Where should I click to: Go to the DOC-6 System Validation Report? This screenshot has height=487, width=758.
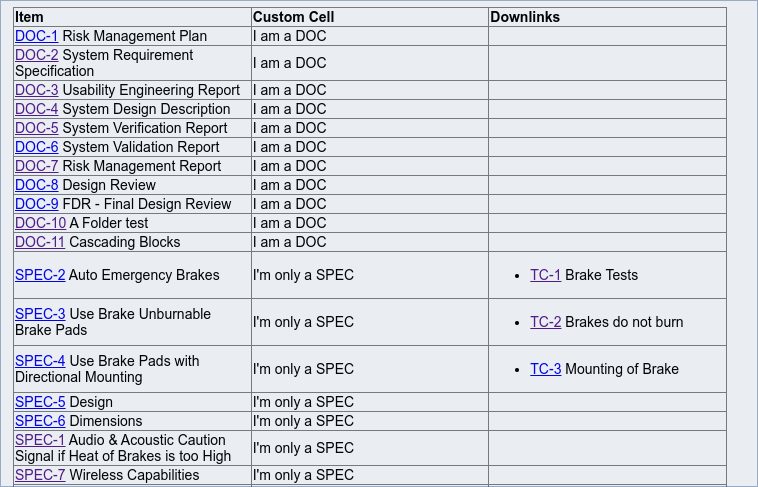[x=36, y=147]
